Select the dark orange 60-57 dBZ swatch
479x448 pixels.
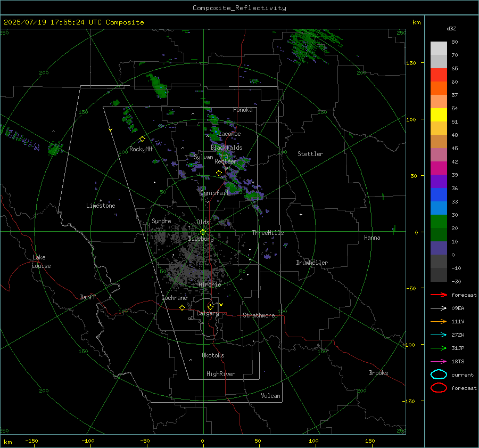pos(439,88)
